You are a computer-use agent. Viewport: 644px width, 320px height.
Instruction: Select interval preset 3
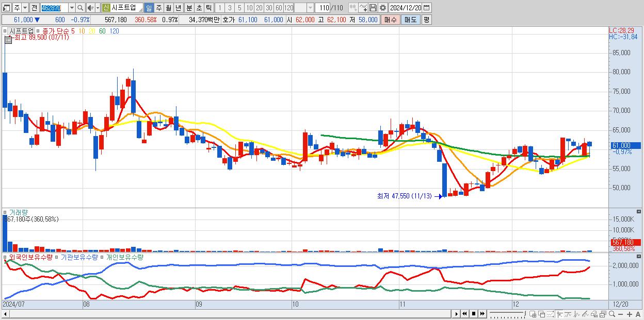[230, 8]
